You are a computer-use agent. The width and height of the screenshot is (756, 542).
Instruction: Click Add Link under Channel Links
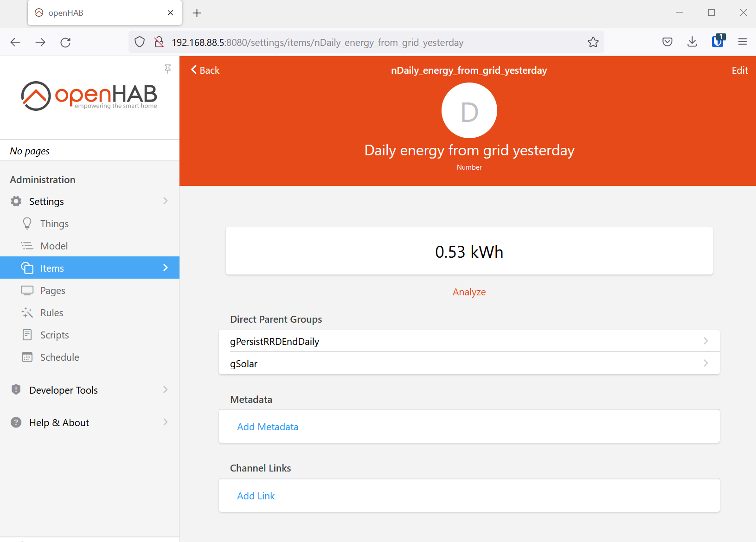(256, 496)
